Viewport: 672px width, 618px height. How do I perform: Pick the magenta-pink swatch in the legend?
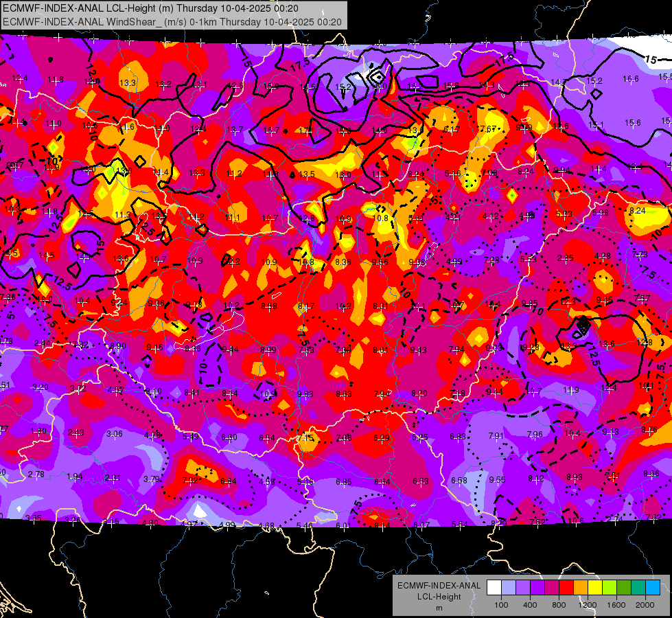click(x=552, y=588)
